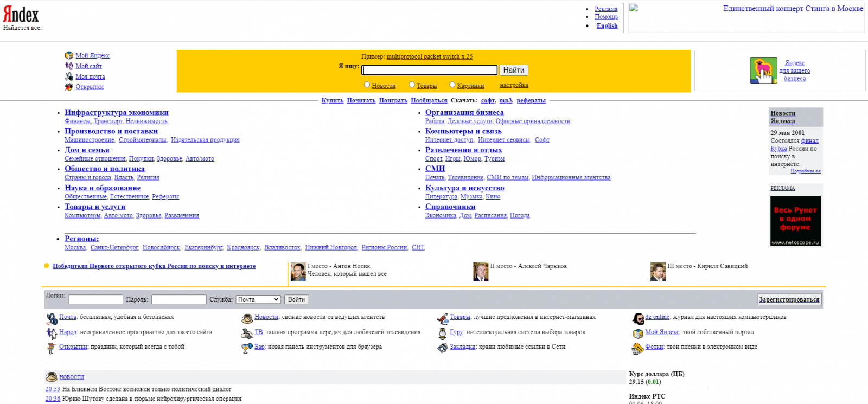Viewport: 868px width, 404px height.
Task: Focus the main search input field
Action: 430,70
